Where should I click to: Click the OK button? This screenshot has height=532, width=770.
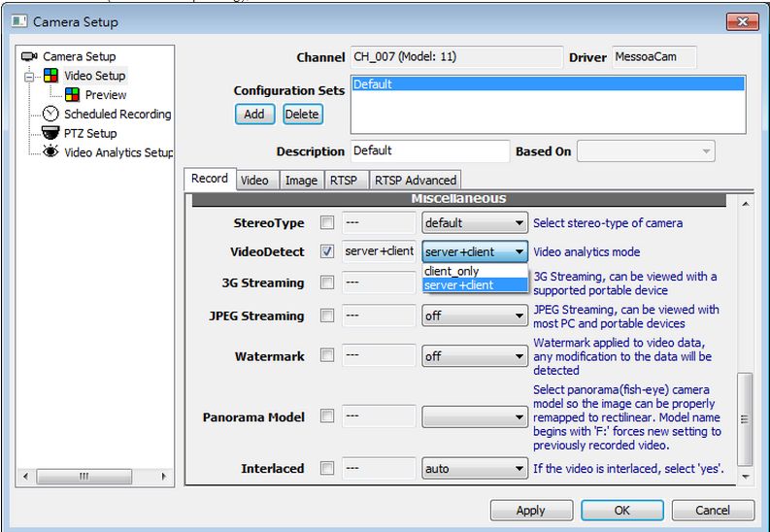coord(621,511)
